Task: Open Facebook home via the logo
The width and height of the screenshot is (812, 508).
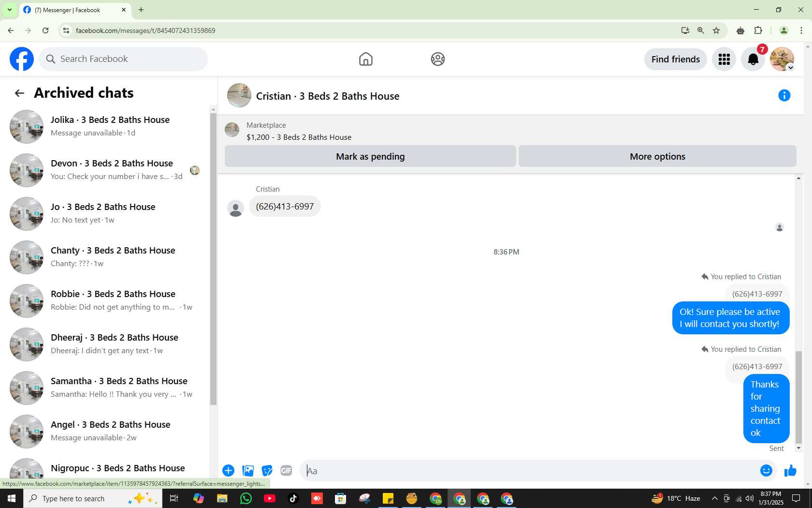Action: (x=22, y=59)
